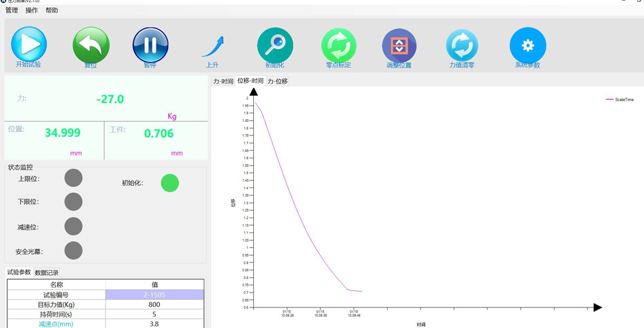Click the 持荷时间(s) row label
The height and width of the screenshot is (328, 644).
[56, 314]
